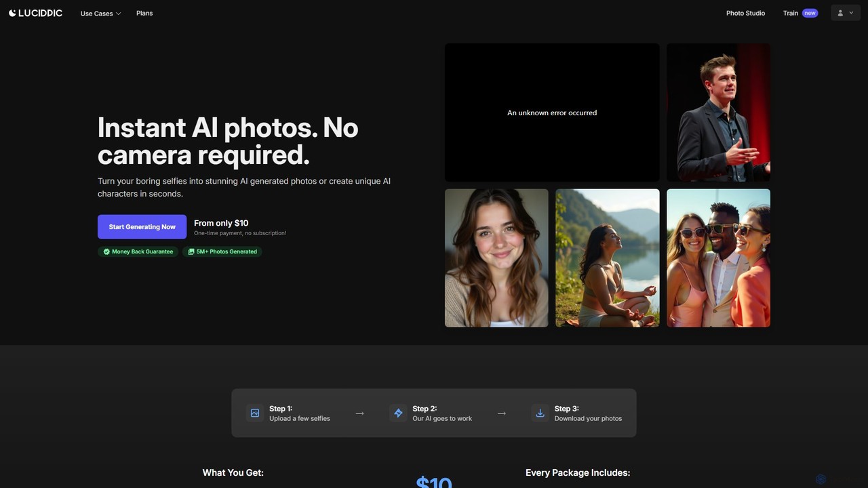The image size is (868, 488).
Task: Click the 'Upload a few selfies' text
Action: (300, 419)
